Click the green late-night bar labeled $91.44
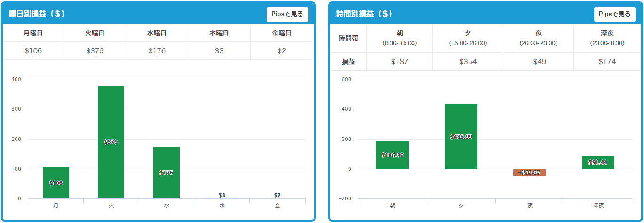The image size is (644, 223). click(x=598, y=162)
